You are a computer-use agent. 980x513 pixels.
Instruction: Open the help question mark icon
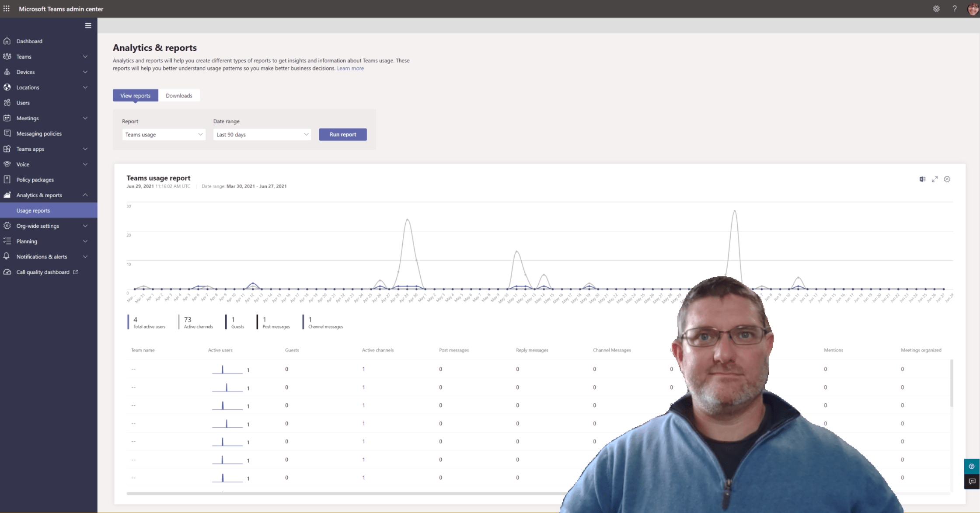[955, 9]
